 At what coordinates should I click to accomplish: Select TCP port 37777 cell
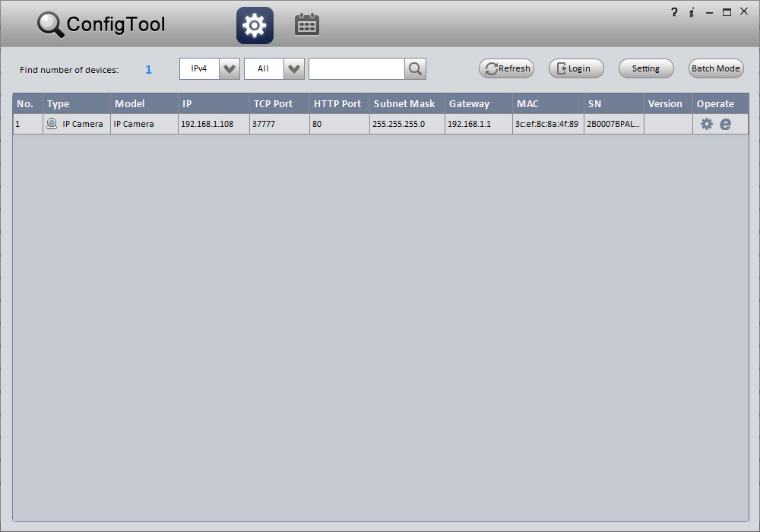(x=280, y=124)
